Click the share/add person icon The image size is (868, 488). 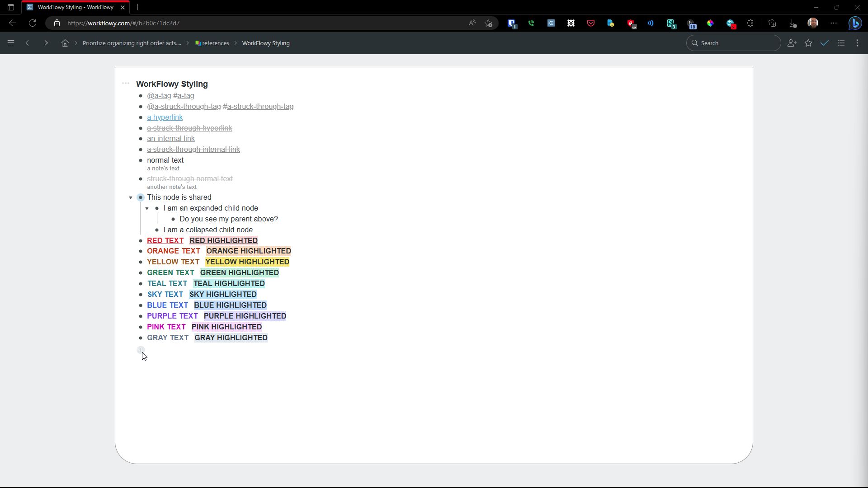(x=792, y=43)
